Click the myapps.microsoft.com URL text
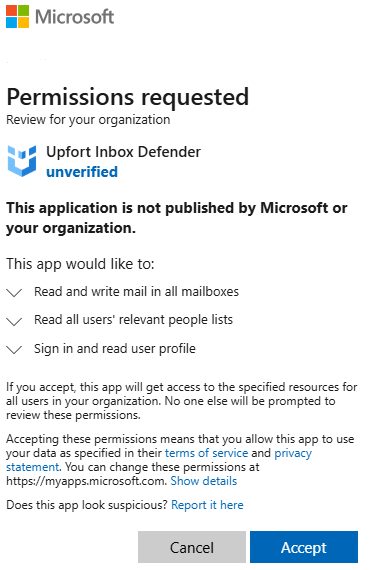This screenshot has width=370, height=570. click(86, 481)
